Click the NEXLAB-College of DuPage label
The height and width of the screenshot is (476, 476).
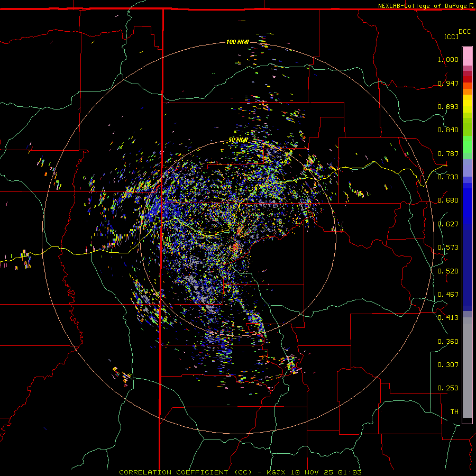click(422, 6)
